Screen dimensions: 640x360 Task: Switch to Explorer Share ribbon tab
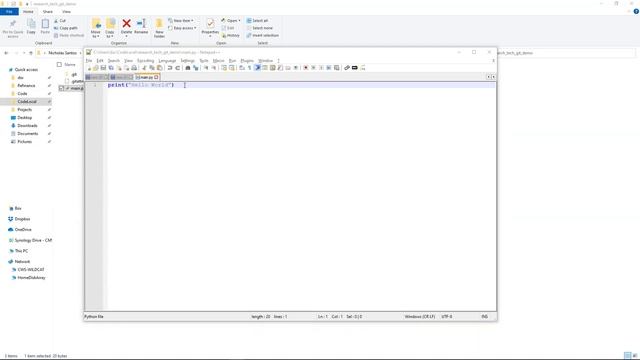[48, 11]
